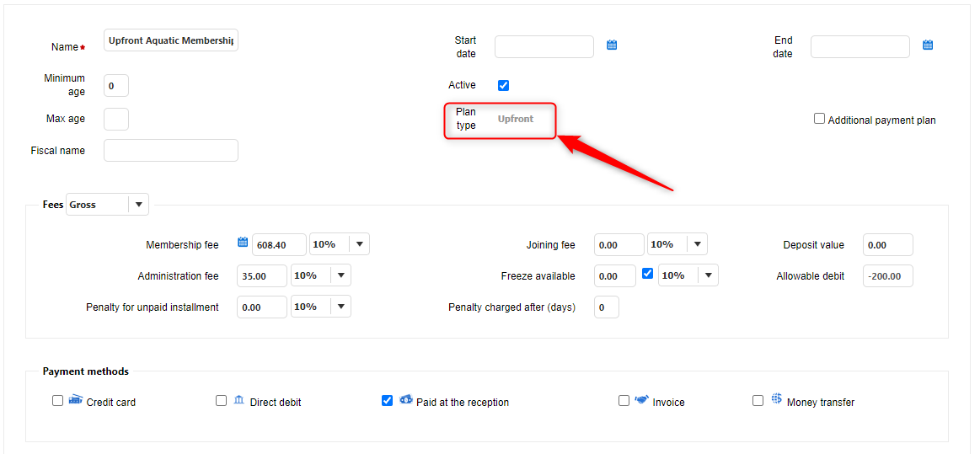Open the End date calendar picker
This screenshot has width=980, height=454.
point(928,45)
